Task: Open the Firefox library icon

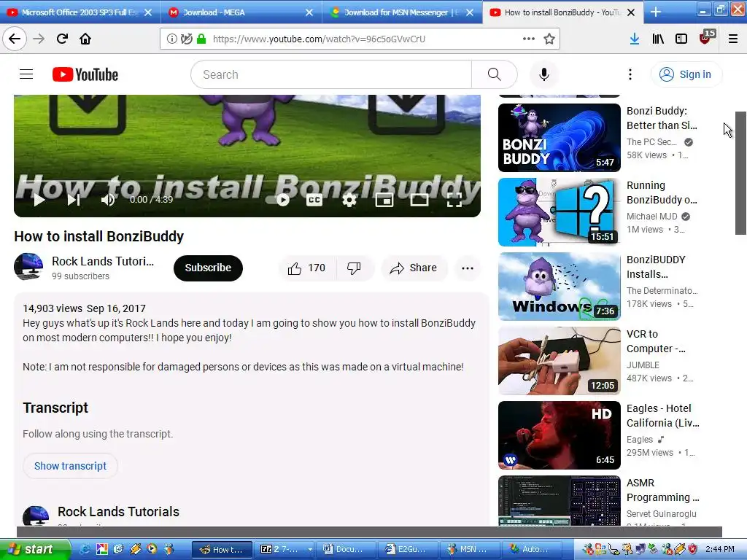Action: 658,39
